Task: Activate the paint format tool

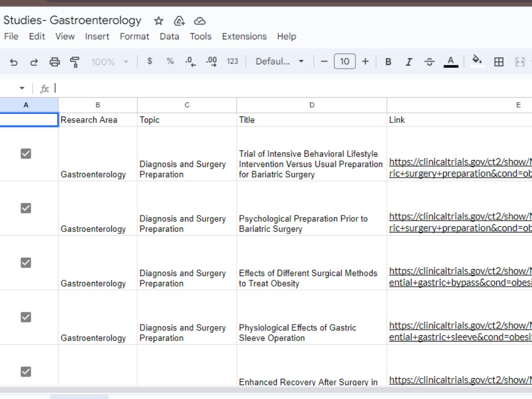Action: pyautogui.click(x=74, y=62)
